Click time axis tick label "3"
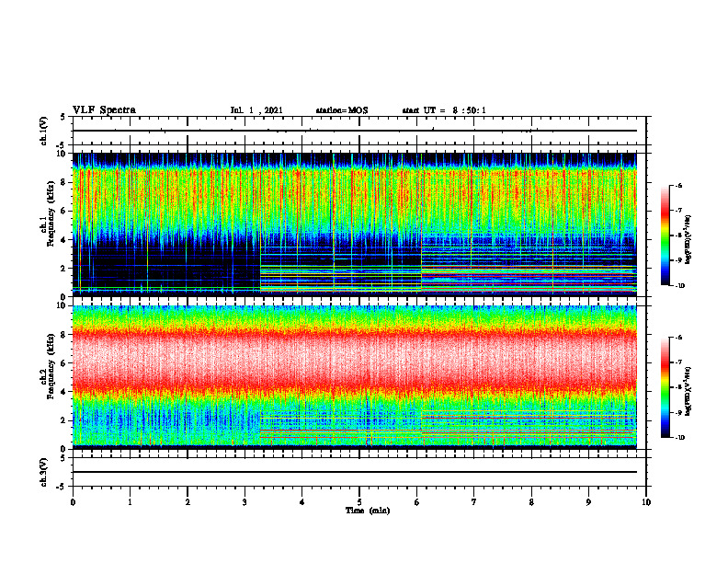 (245, 502)
